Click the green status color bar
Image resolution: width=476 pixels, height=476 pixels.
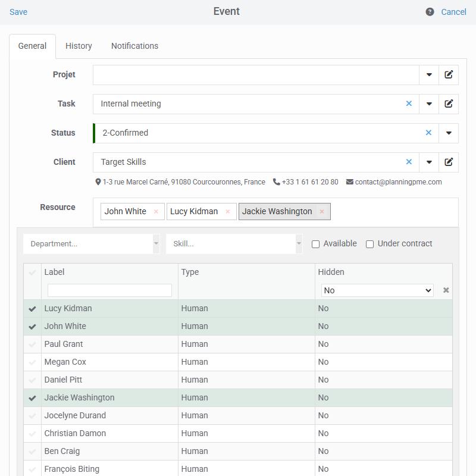tap(94, 133)
